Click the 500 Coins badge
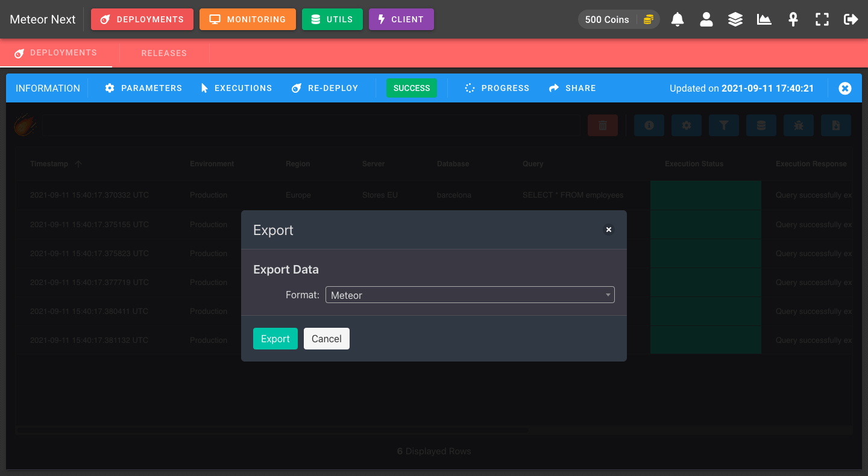The width and height of the screenshot is (868, 476). point(619,19)
